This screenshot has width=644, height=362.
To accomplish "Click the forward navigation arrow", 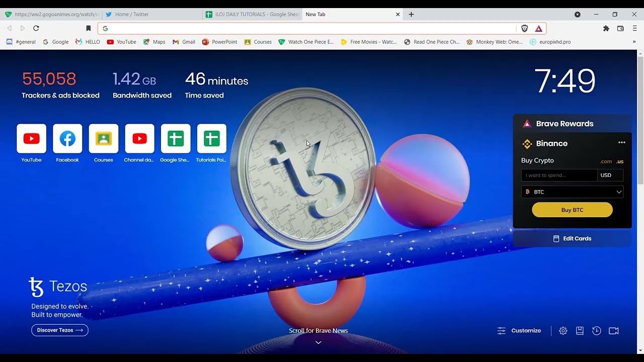I will click(x=23, y=29).
